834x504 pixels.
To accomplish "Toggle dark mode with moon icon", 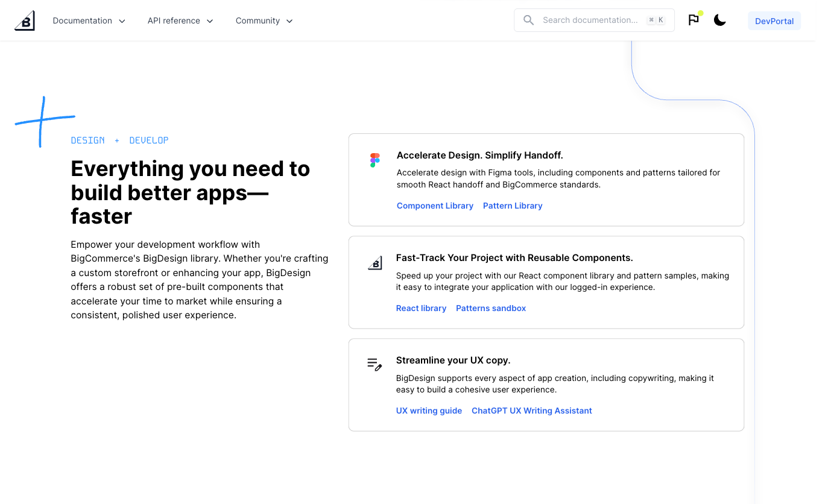I will pos(719,20).
